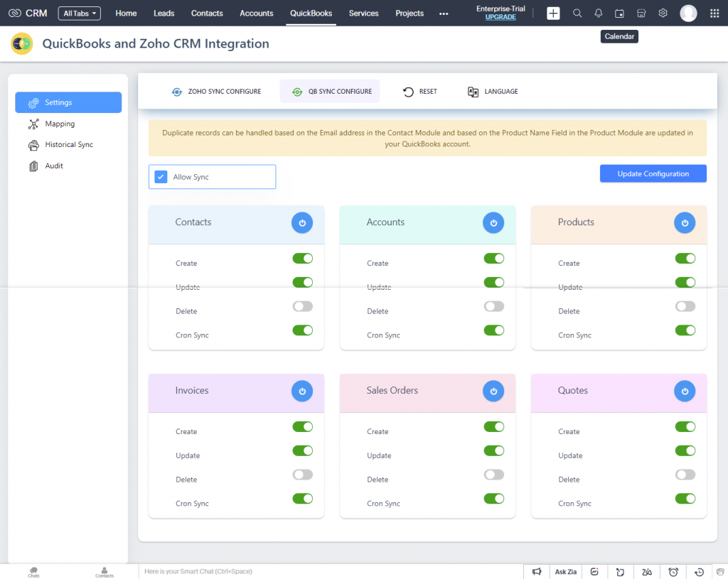Click the power icon on Invoices card
The image size is (728, 579).
click(302, 391)
